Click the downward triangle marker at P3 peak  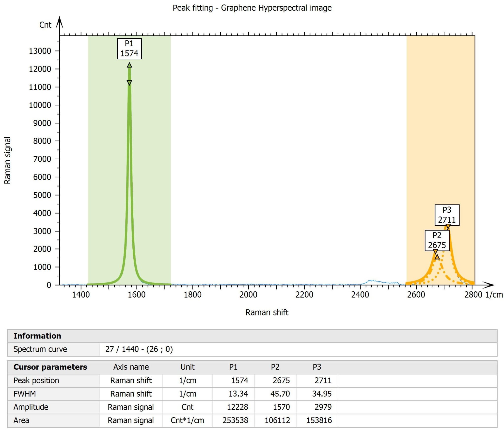(448, 226)
